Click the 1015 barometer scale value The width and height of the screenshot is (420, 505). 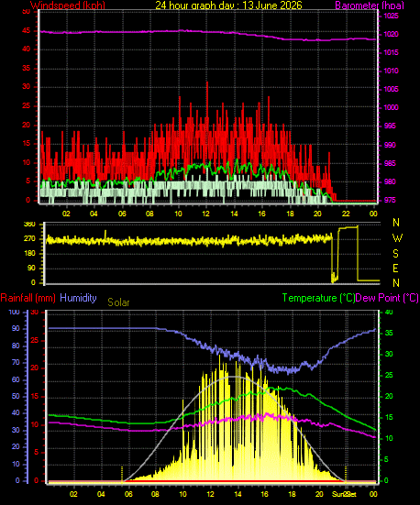pos(391,52)
